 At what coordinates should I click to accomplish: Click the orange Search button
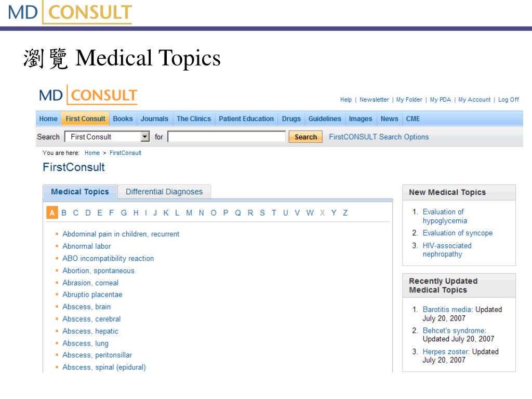pyautogui.click(x=305, y=137)
